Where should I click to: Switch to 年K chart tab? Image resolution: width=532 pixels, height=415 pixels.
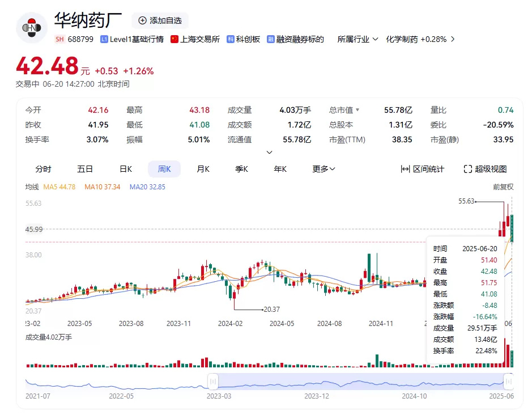(x=280, y=169)
